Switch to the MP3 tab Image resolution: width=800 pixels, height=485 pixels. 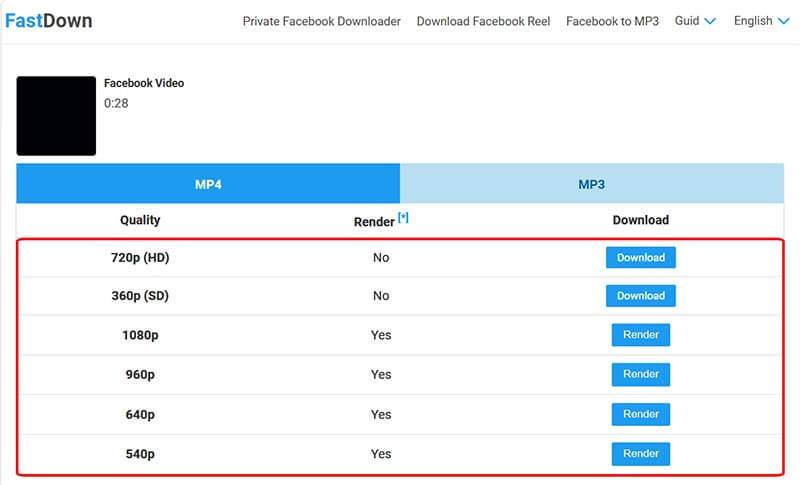pyautogui.click(x=591, y=184)
